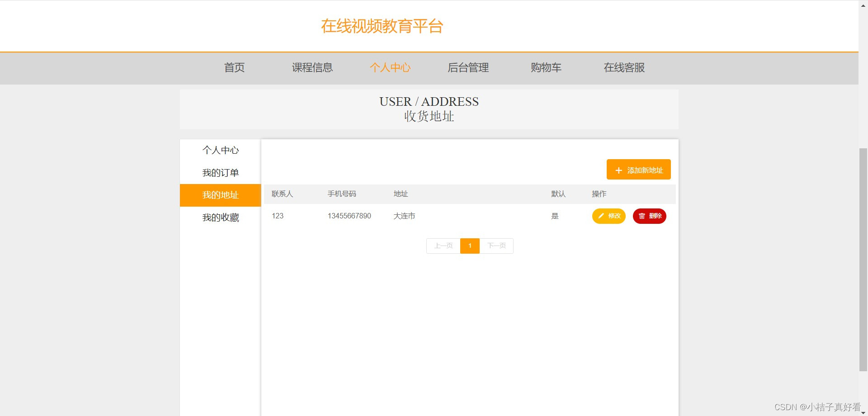Select page 1 in pagination
The width and height of the screenshot is (868, 416).
pyautogui.click(x=470, y=246)
